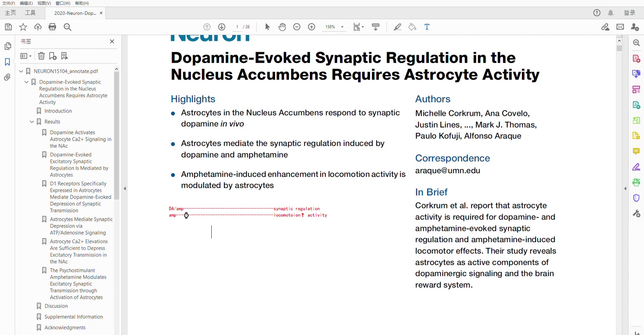
Task: Open the 帮助(H) menu
Action: click(82, 3)
